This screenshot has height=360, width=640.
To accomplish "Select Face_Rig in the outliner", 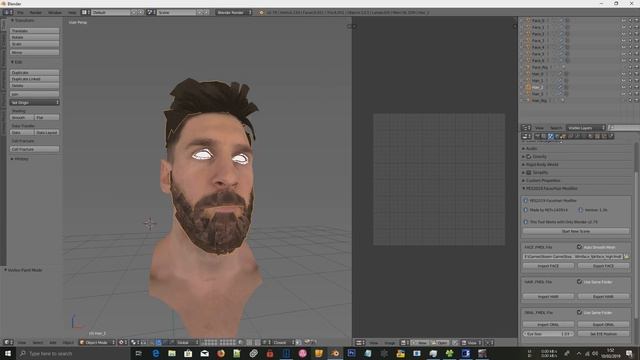I will 540,67.
